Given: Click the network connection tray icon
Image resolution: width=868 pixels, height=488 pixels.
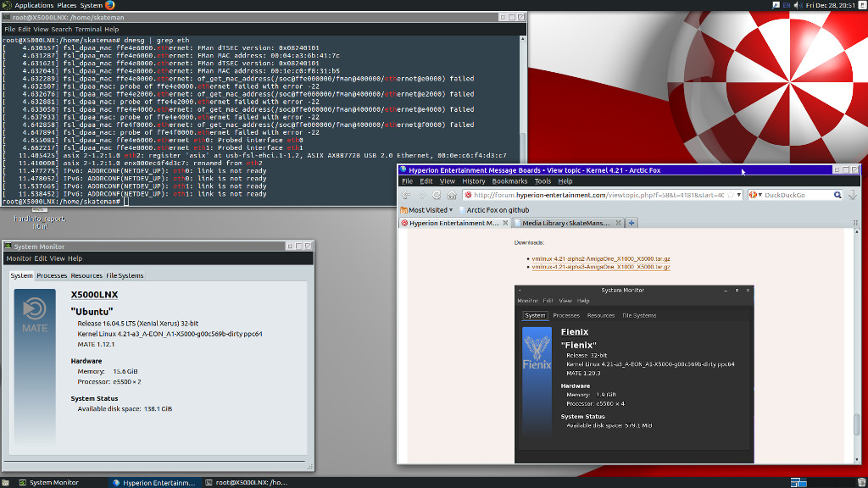Looking at the screenshot, I should coord(776,5).
